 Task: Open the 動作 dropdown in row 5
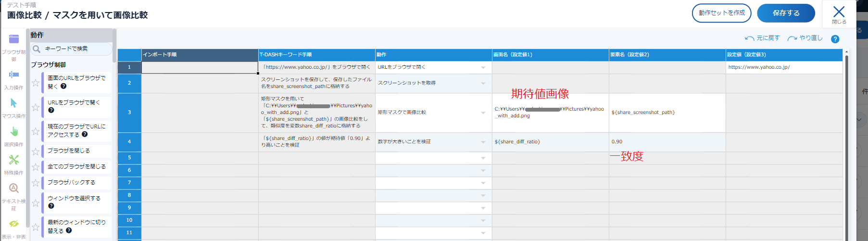tap(483, 158)
